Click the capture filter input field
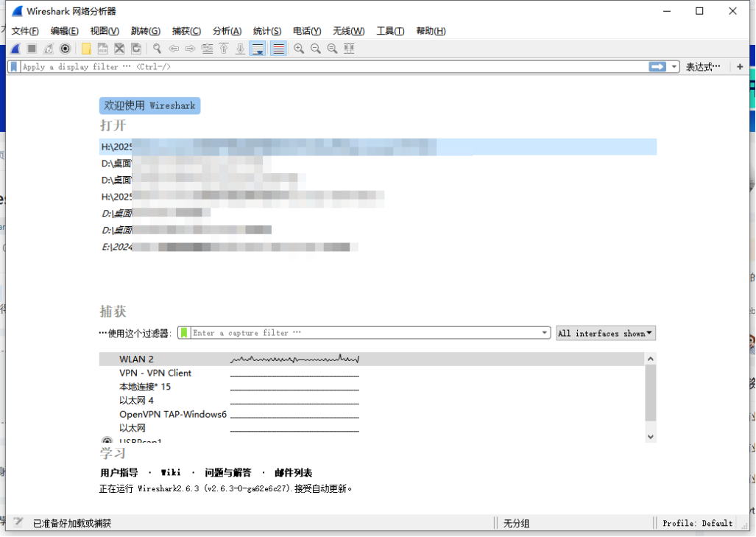This screenshot has height=537, width=756. tap(365, 333)
